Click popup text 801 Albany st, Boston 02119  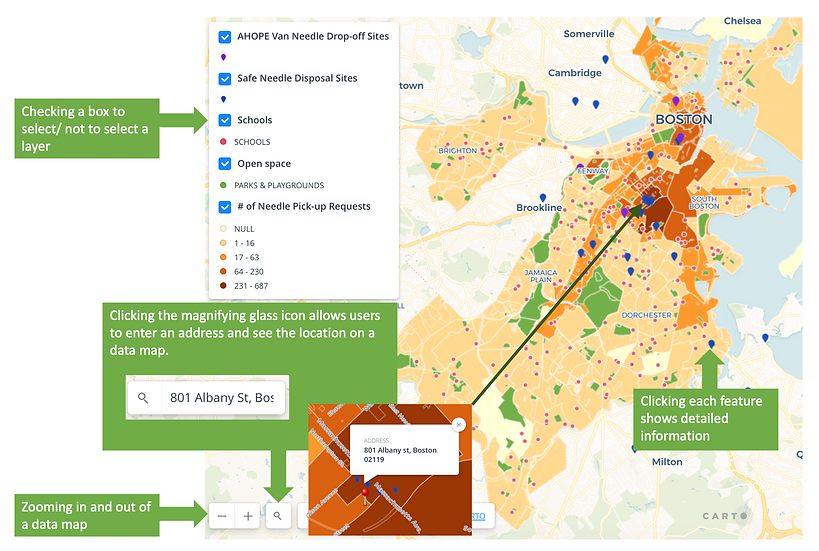(x=400, y=455)
